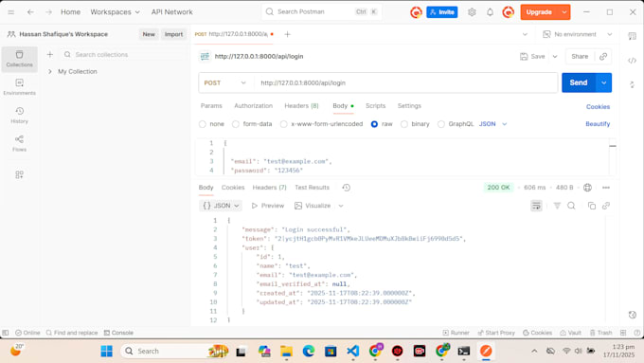Click the Import button
Screen dimensions: 644x363
point(173,34)
